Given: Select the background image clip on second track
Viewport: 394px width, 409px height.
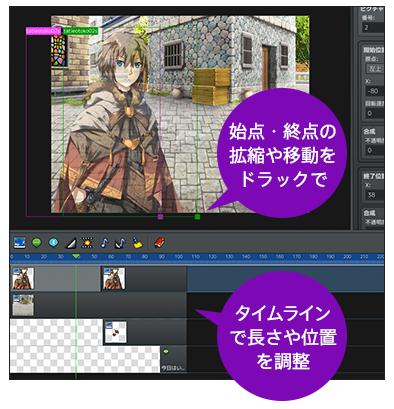Looking at the screenshot, I should coord(23,305).
